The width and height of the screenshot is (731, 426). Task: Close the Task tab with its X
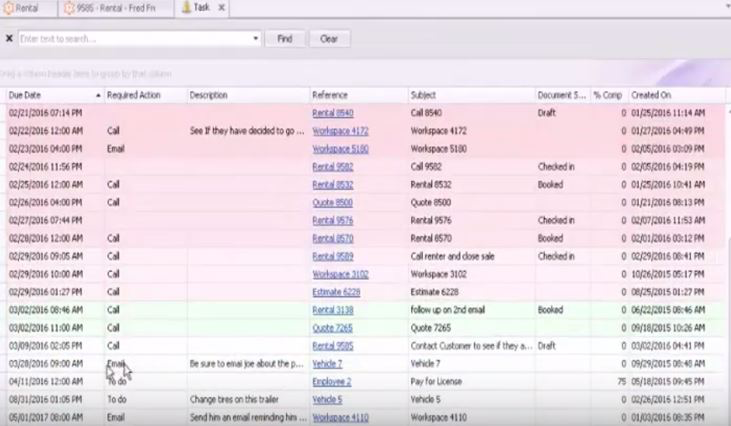(222, 7)
